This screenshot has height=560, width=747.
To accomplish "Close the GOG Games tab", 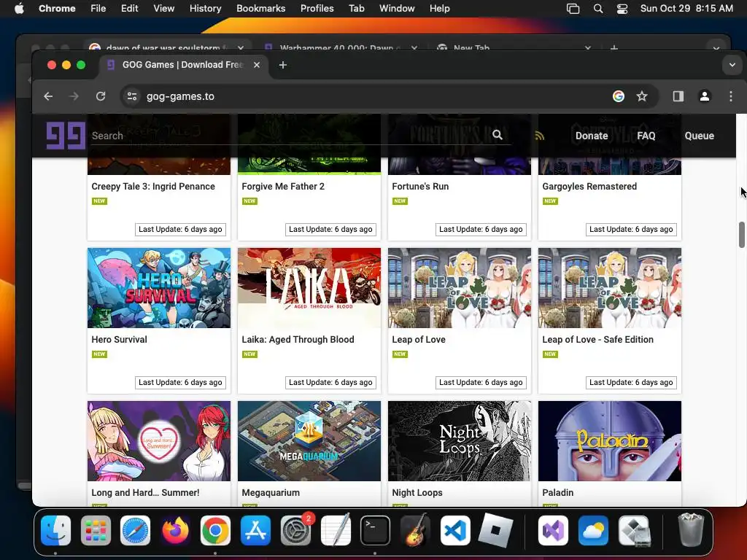I will (x=257, y=65).
